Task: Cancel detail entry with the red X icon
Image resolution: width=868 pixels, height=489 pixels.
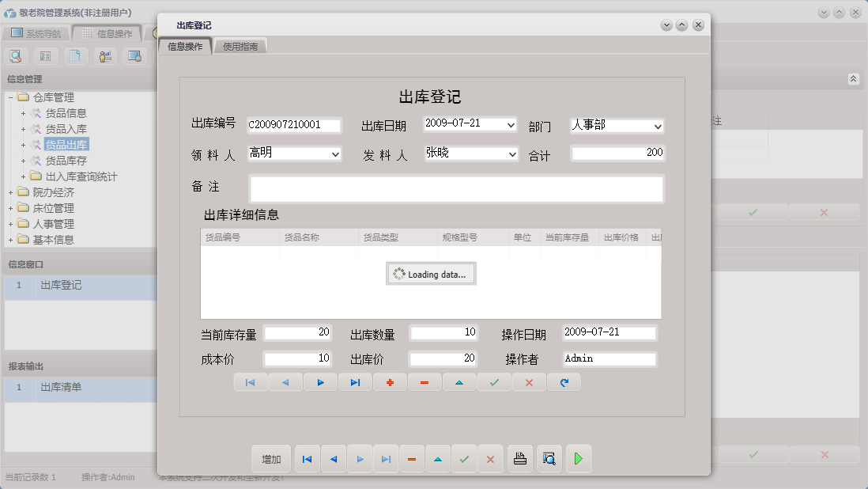Action: pyautogui.click(x=529, y=381)
